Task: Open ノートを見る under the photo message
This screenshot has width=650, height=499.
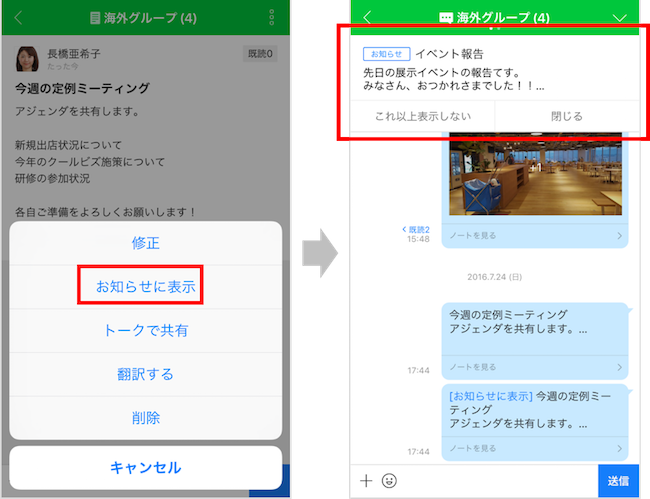Action: click(x=537, y=236)
